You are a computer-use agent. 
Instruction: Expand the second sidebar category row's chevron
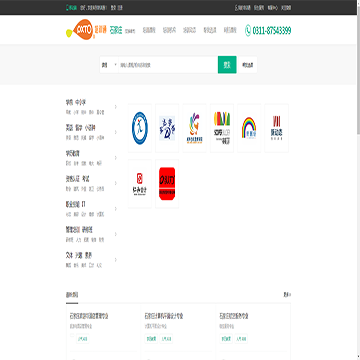tap(116, 132)
